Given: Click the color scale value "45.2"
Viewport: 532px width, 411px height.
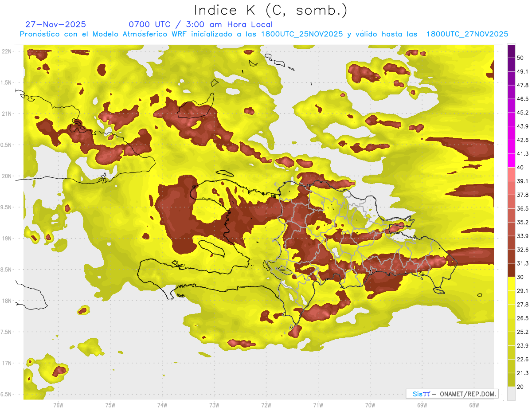Looking at the screenshot, I should coord(522,113).
